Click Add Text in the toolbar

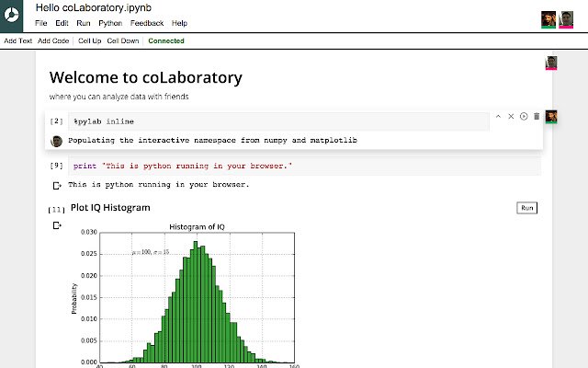click(18, 40)
